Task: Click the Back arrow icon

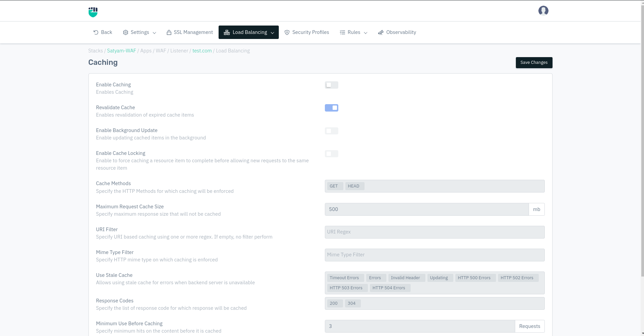Action: 96,32
